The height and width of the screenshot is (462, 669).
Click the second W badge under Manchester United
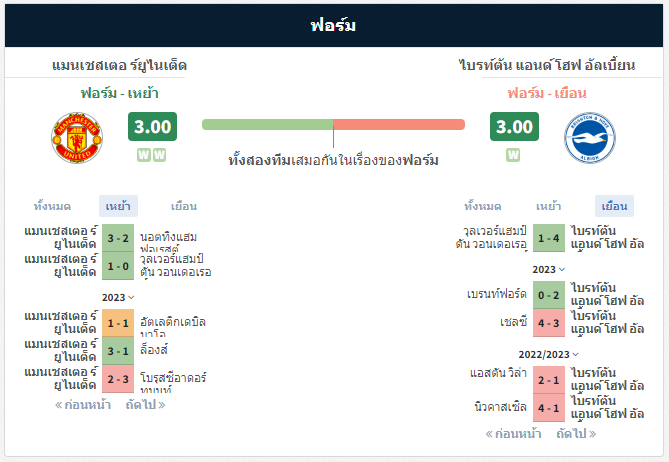(159, 155)
